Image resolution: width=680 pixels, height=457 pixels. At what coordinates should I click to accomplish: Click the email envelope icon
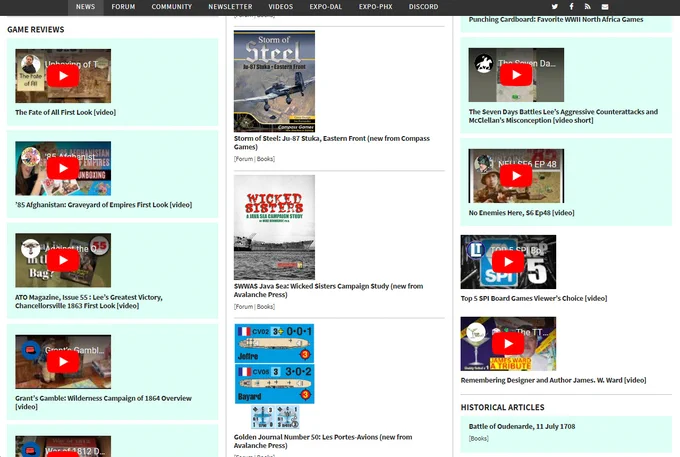[605, 7]
